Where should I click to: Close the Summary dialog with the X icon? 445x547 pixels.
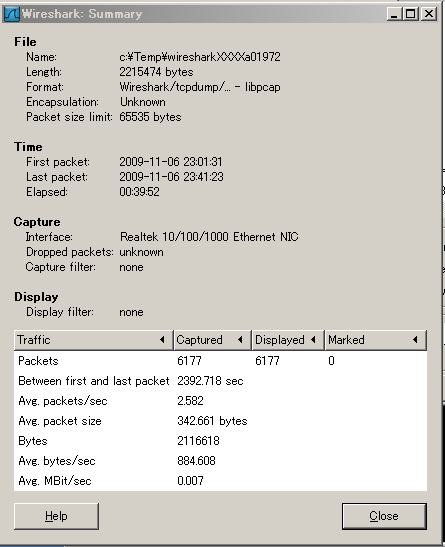click(428, 14)
